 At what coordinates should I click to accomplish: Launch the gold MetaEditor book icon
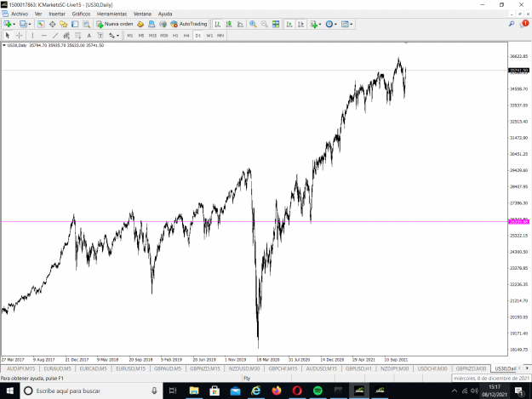[x=140, y=24]
